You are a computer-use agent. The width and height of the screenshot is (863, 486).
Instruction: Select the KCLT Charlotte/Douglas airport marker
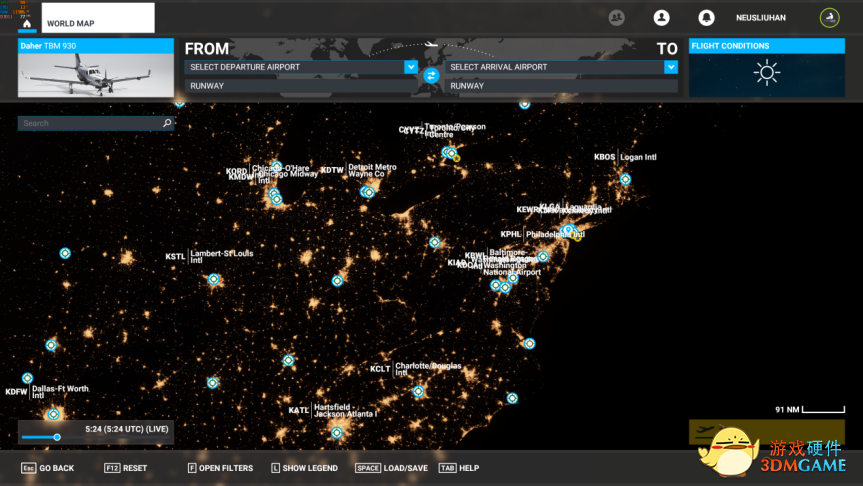[x=418, y=391]
